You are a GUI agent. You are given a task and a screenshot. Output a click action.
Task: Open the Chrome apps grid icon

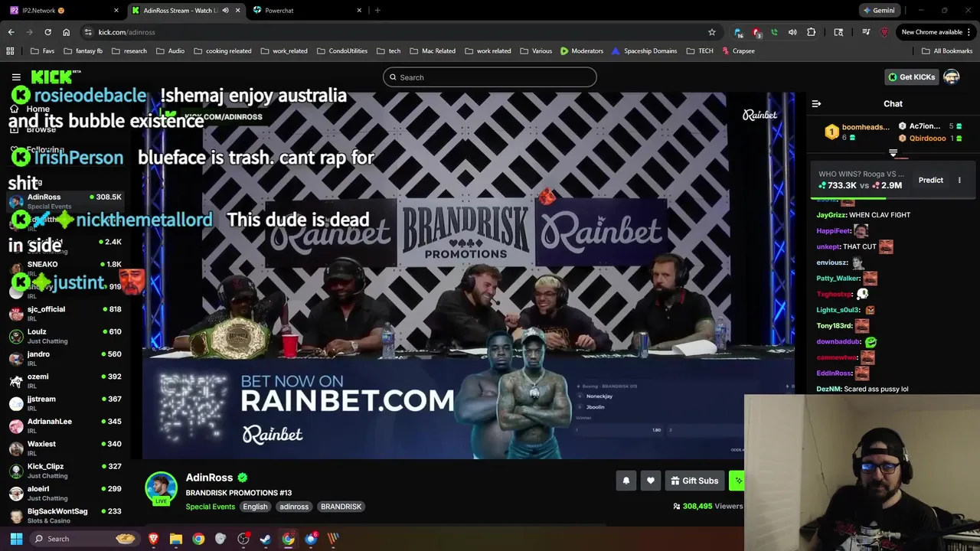pos(10,51)
